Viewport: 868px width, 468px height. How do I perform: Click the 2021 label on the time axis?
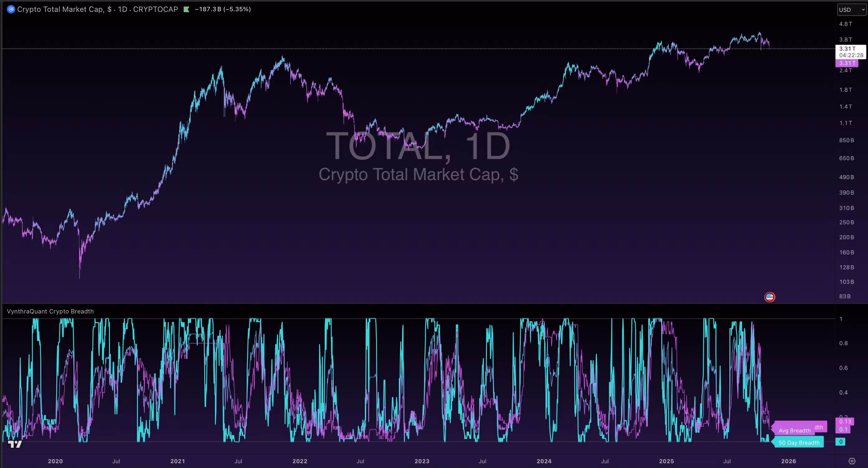pos(177,461)
